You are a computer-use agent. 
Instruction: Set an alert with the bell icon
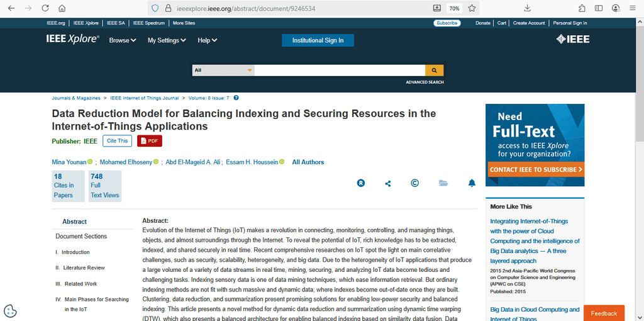472,183
